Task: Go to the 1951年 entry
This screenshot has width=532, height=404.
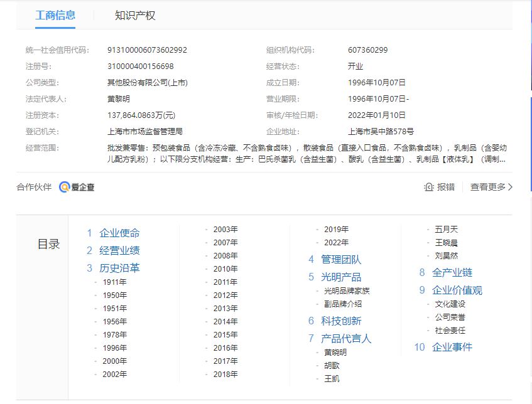Action: click(115, 309)
